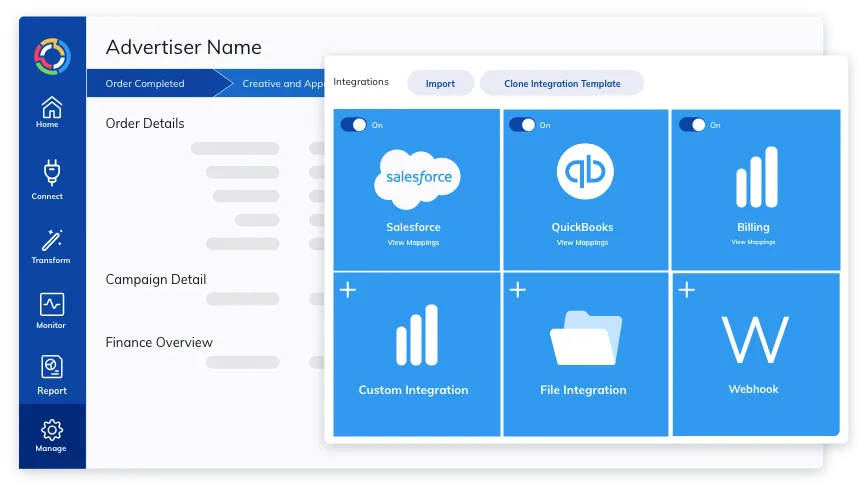Click the Import button
Image resolution: width=868 pixels, height=491 pixels.
441,84
